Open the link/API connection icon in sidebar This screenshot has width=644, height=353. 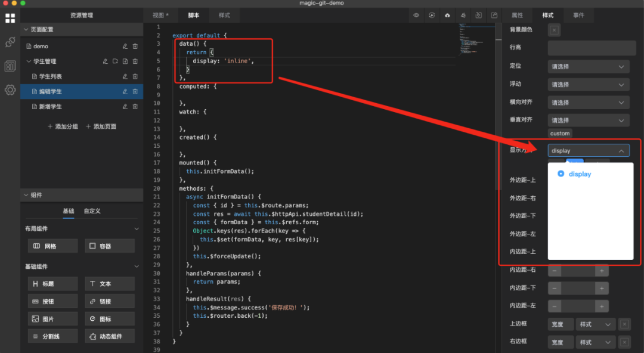point(10,42)
